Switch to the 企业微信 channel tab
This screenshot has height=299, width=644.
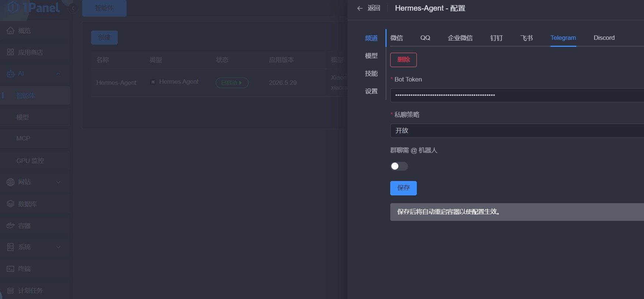pyautogui.click(x=460, y=38)
